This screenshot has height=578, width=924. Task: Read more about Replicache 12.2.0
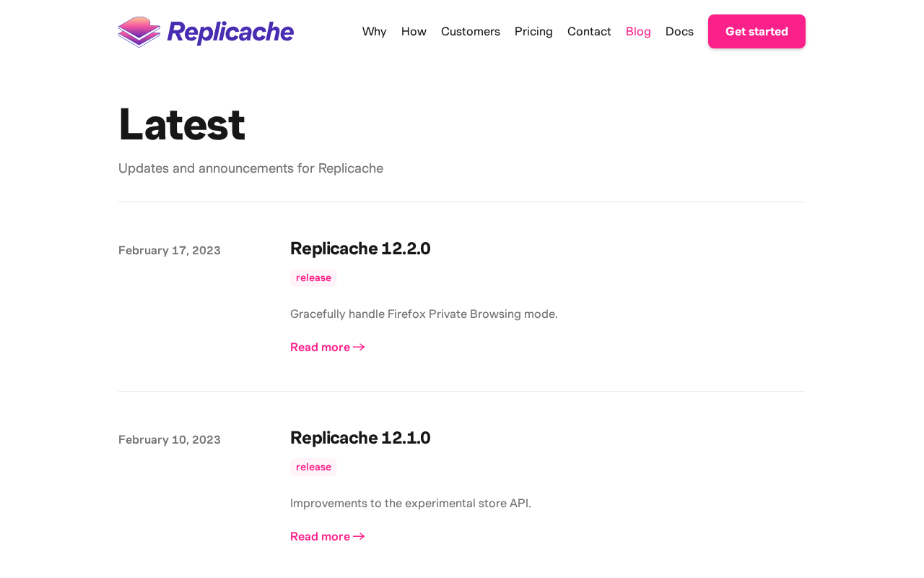(x=320, y=348)
